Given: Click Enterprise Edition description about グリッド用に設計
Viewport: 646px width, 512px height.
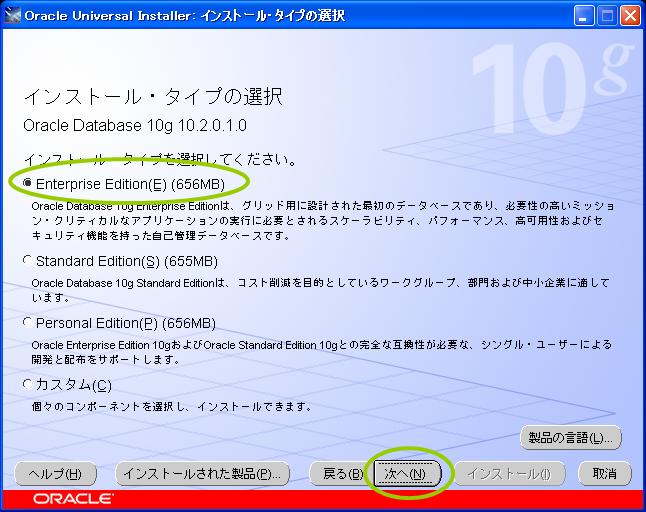Looking at the screenshot, I should pos(323,220).
